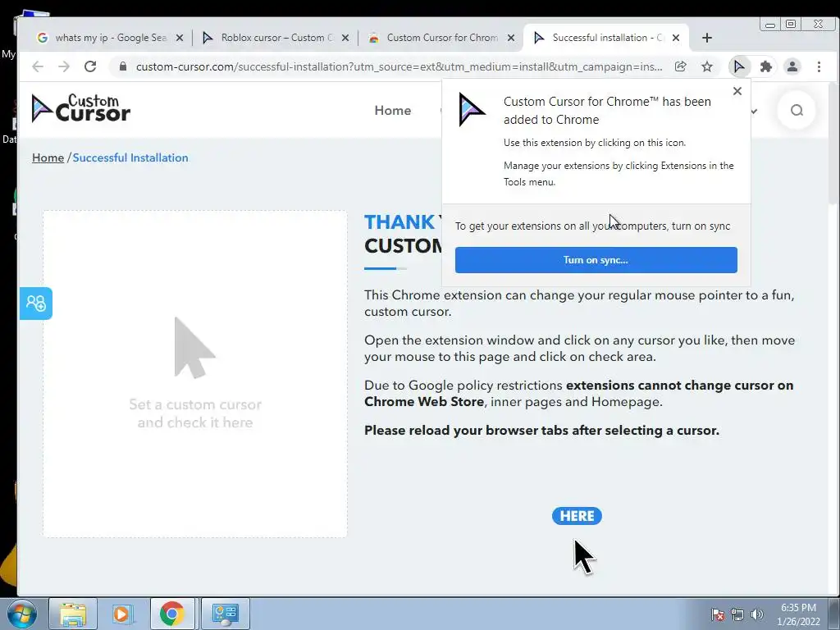Open the network tray icon
The width and height of the screenshot is (840, 630).
click(x=737, y=614)
